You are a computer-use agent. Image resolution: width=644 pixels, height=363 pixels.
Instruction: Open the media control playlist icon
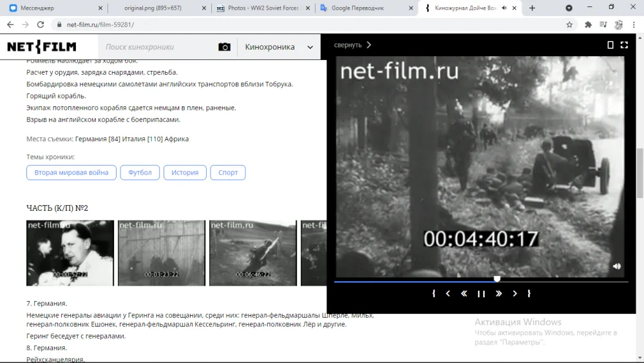(603, 25)
